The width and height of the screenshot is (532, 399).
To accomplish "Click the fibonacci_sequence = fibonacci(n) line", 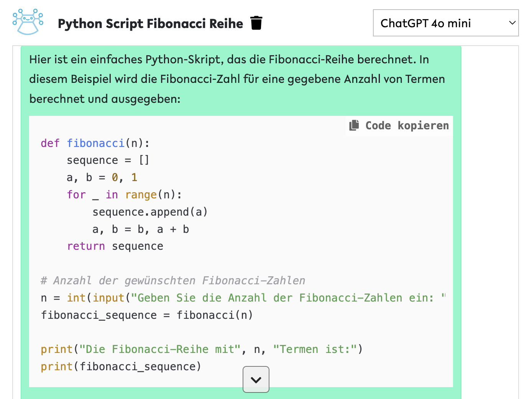I will (x=147, y=315).
